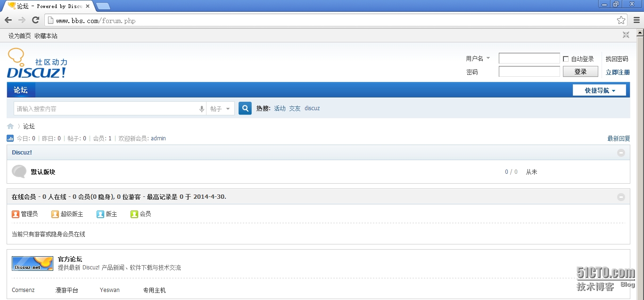Image resolution: width=644 pixels, height=300 pixels.
Task: Click the 立即注册 link
Action: click(618, 72)
